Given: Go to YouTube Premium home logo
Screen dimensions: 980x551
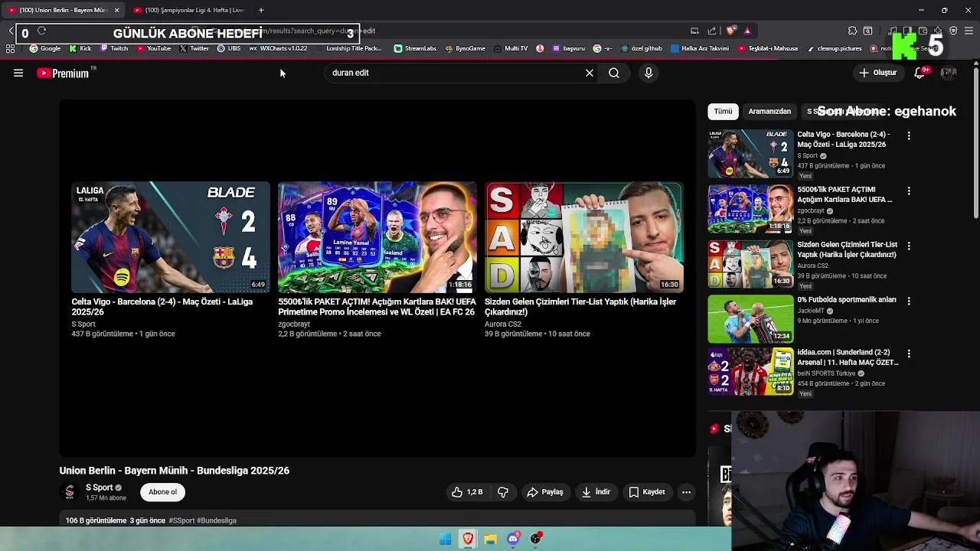Looking at the screenshot, I should (64, 73).
